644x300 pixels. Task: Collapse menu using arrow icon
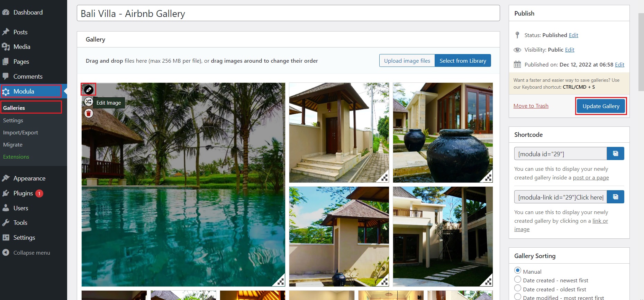pos(6,253)
